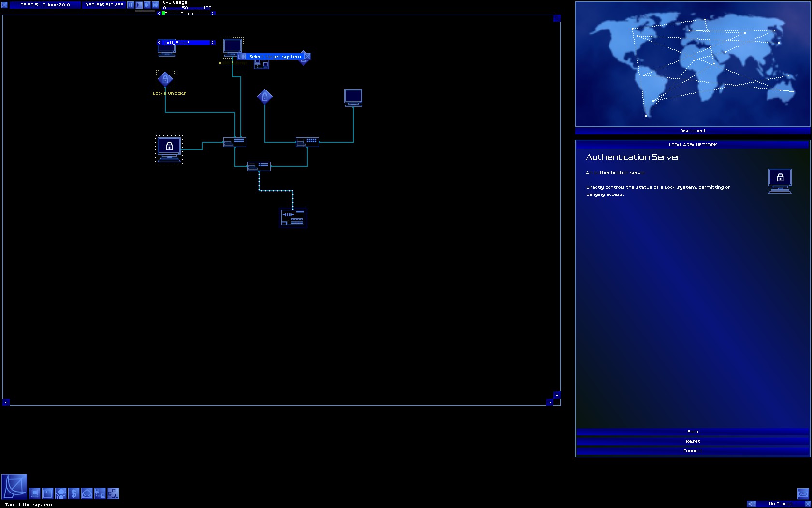812x508 pixels.
Task: Click the Reset button
Action: (x=693, y=441)
